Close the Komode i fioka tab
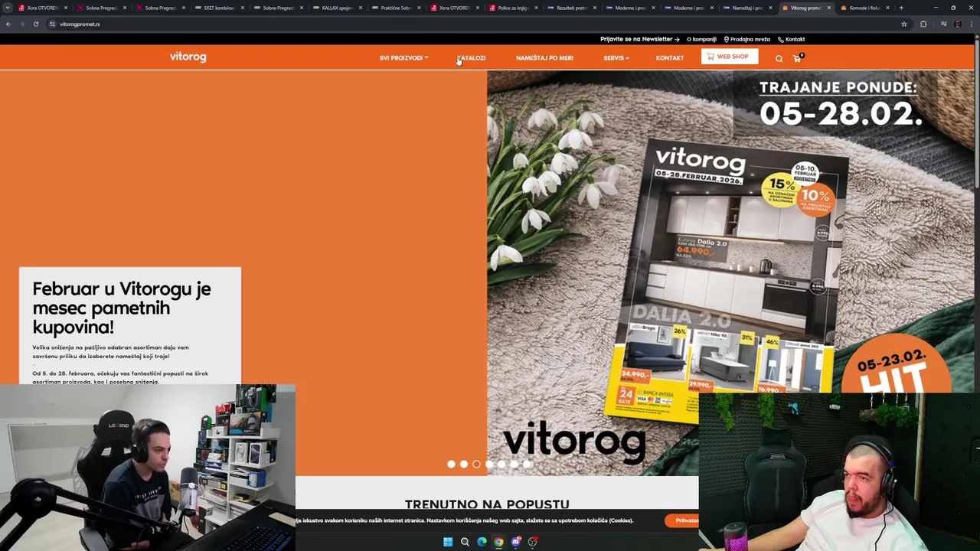The height and width of the screenshot is (551, 980). pos(887,8)
